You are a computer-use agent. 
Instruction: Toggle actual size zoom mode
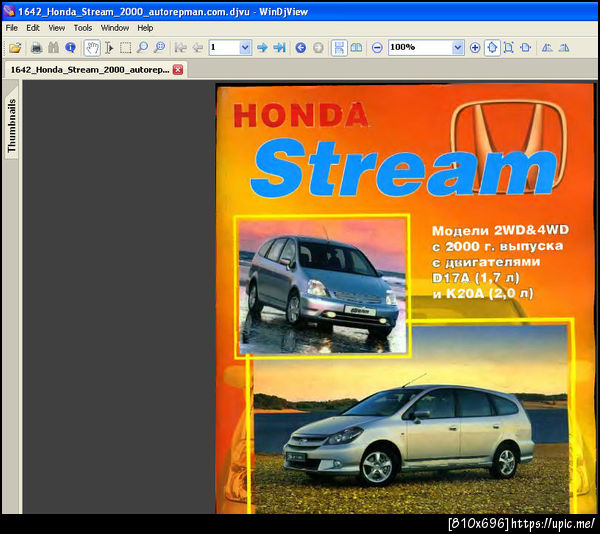492,48
